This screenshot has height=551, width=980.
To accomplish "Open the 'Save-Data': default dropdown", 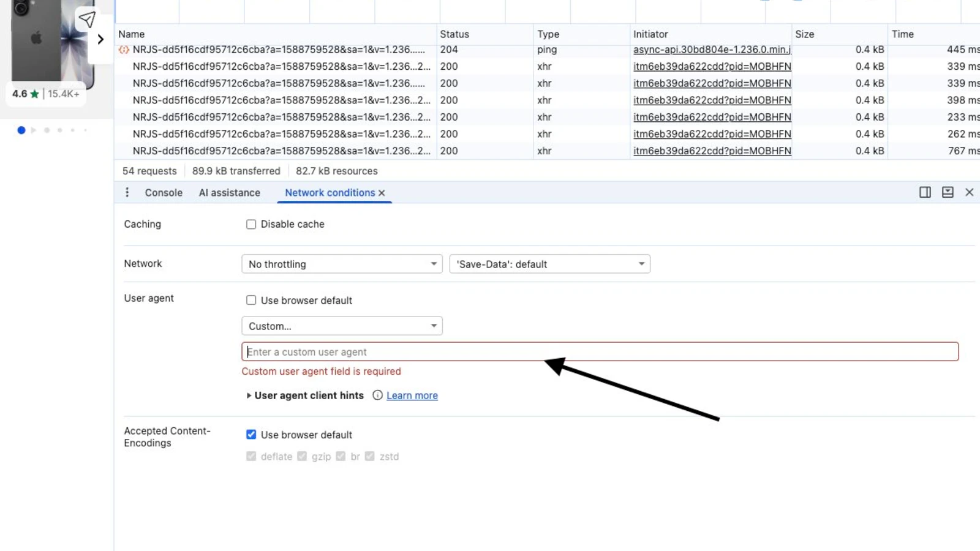I will point(549,264).
